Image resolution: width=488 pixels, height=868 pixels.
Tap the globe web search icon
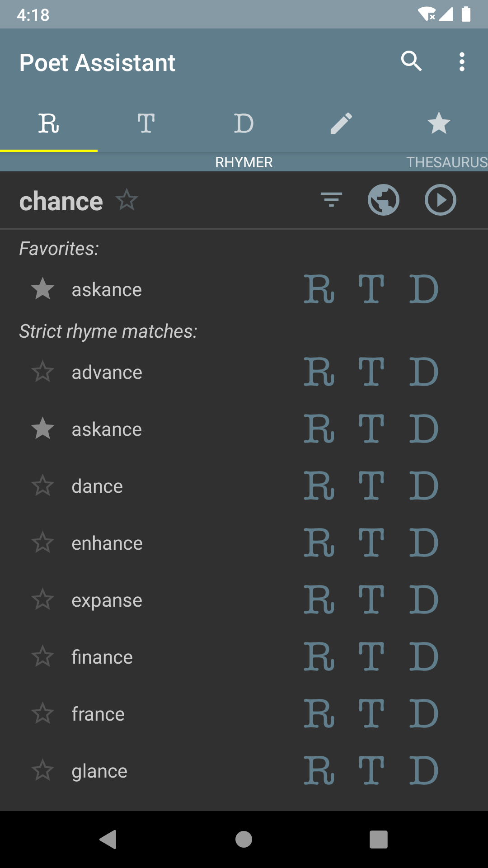point(383,200)
